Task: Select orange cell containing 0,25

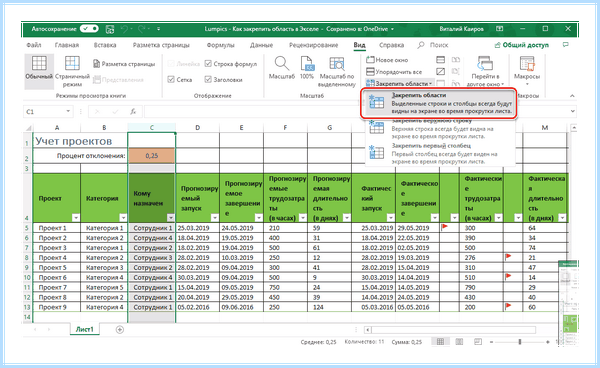Action: pyautogui.click(x=152, y=156)
